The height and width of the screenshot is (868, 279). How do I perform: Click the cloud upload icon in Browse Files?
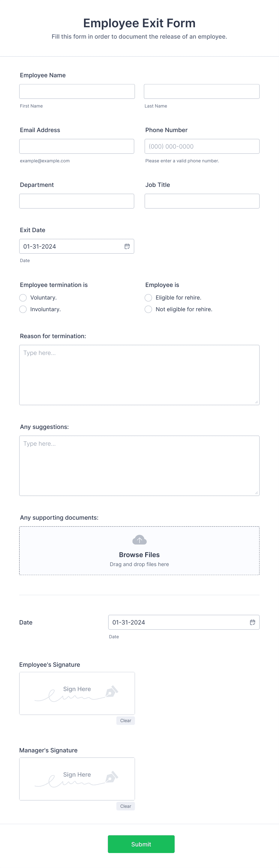(x=139, y=539)
